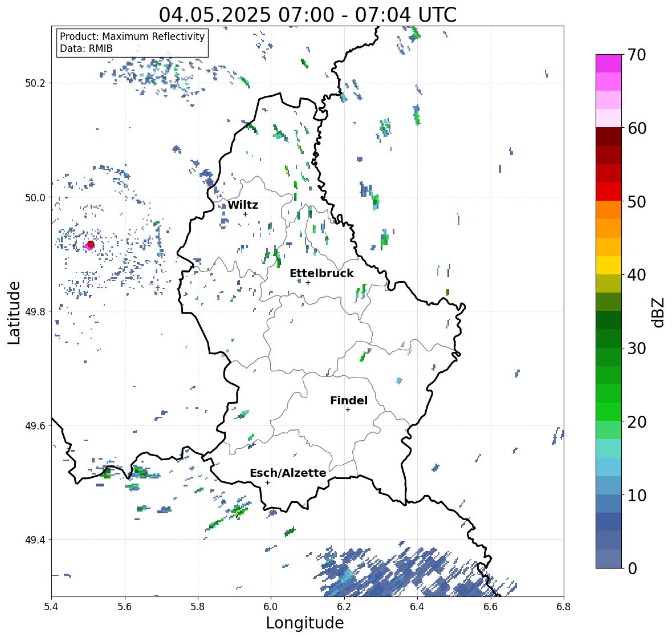The height and width of the screenshot is (637, 672).
Task: Click the latitude tick label 49.6
Action: point(35,425)
